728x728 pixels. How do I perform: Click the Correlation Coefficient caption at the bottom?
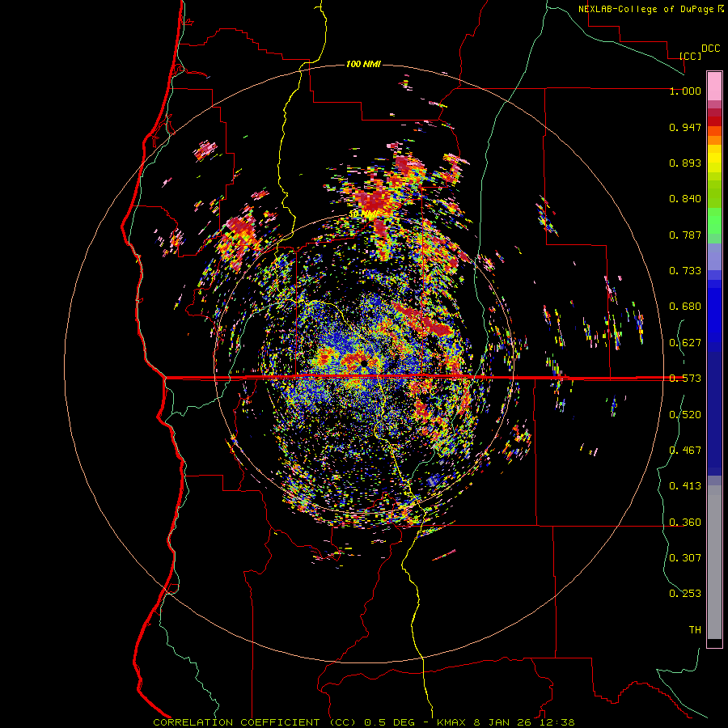pos(364,722)
